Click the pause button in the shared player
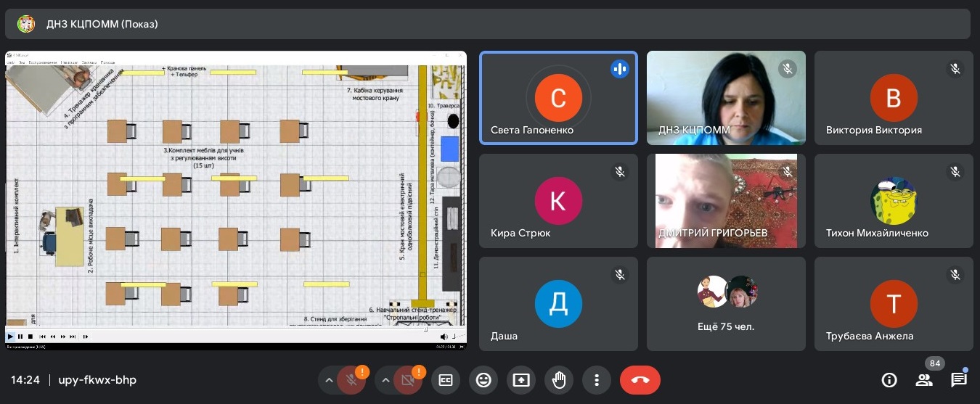Viewport: 980px width, 404px height. click(x=20, y=337)
